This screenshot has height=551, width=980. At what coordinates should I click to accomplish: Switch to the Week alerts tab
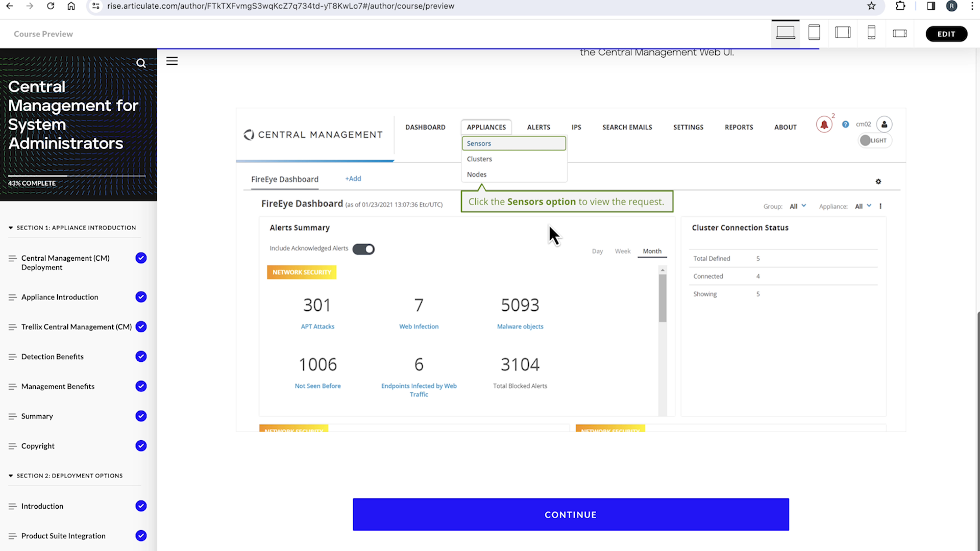click(622, 251)
